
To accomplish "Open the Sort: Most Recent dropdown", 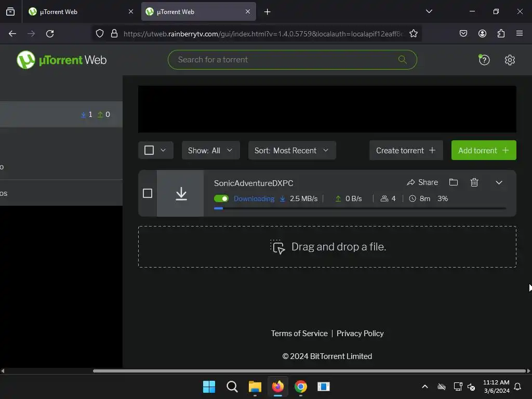I will pos(292,150).
